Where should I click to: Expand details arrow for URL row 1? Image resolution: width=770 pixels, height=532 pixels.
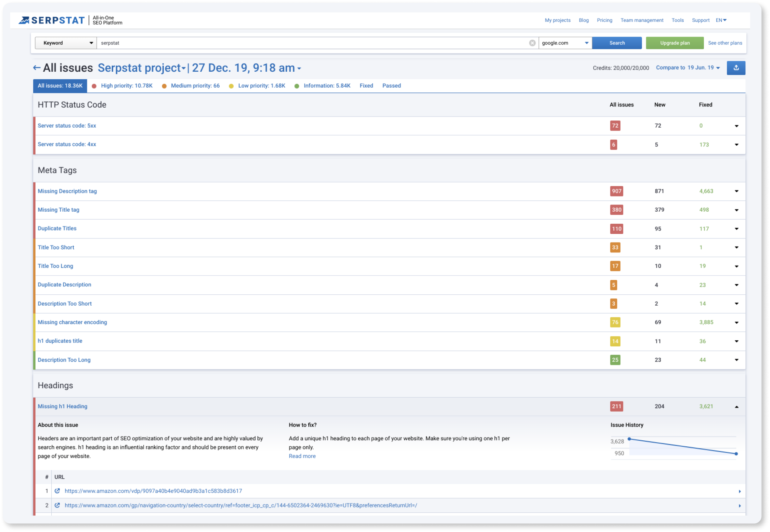pos(739,491)
